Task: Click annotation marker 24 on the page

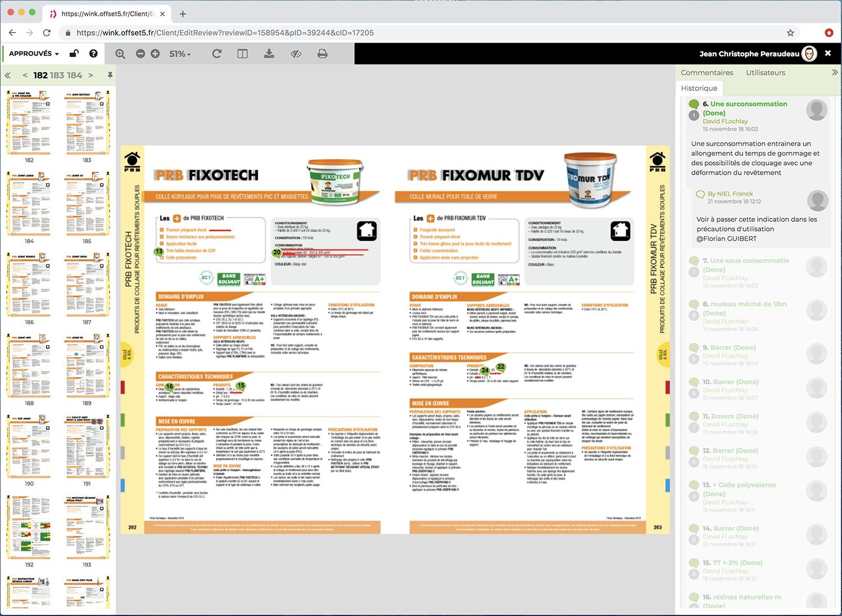Action: tap(485, 371)
